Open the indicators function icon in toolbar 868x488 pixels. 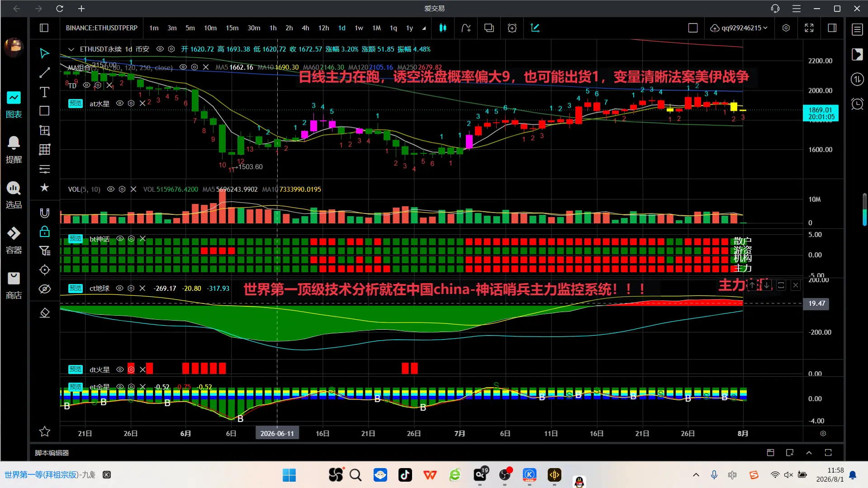(466, 28)
